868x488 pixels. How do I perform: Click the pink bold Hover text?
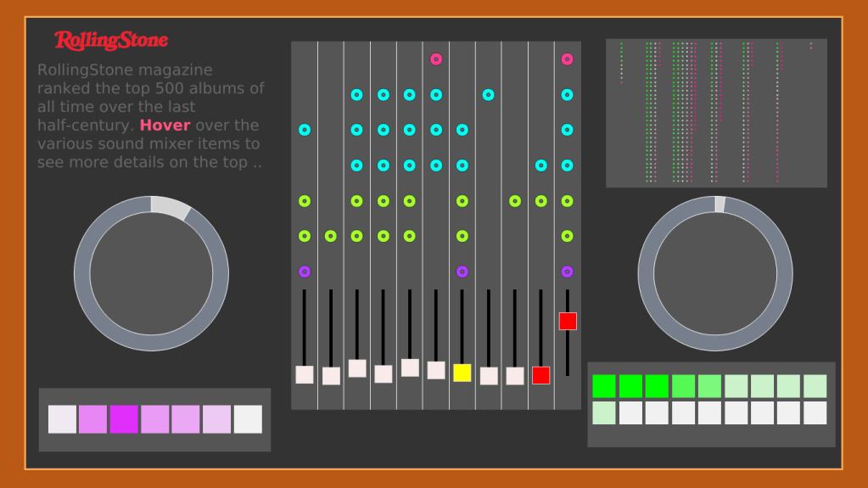coord(165,126)
